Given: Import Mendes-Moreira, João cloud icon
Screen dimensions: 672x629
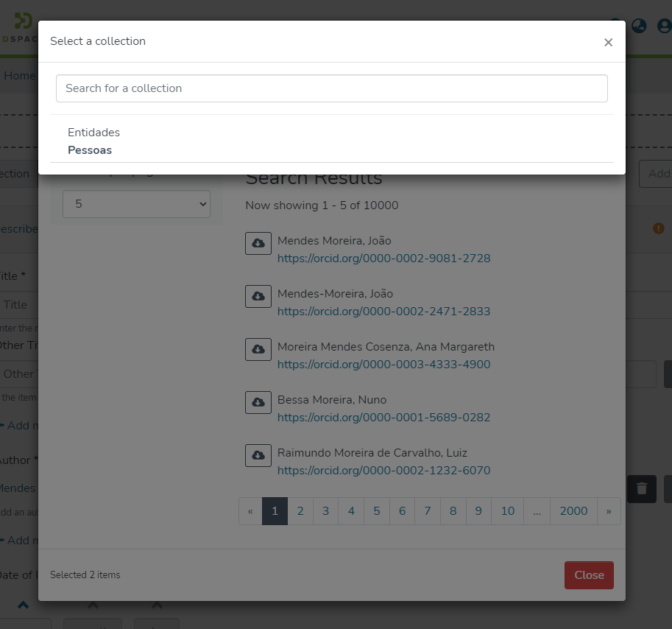Looking at the screenshot, I should [258, 296].
